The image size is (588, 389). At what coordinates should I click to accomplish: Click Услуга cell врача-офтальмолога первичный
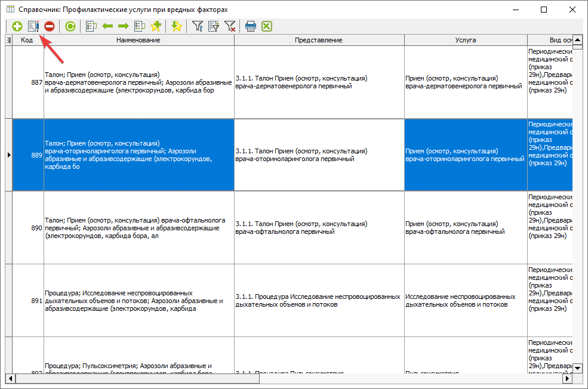466,228
